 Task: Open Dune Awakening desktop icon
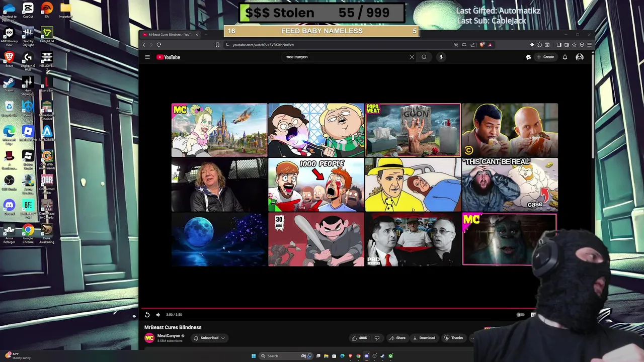tap(47, 234)
